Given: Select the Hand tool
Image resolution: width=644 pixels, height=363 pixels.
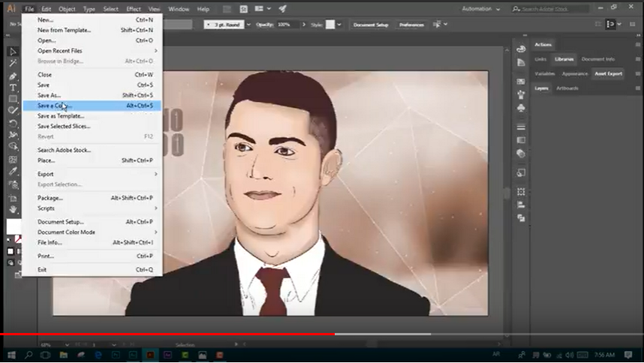Looking at the screenshot, I should click(x=13, y=209).
